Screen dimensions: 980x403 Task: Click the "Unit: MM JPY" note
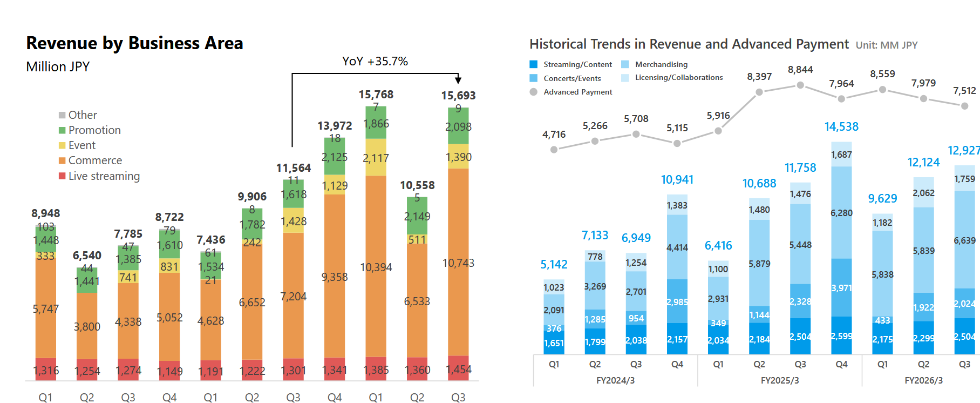pos(887,45)
